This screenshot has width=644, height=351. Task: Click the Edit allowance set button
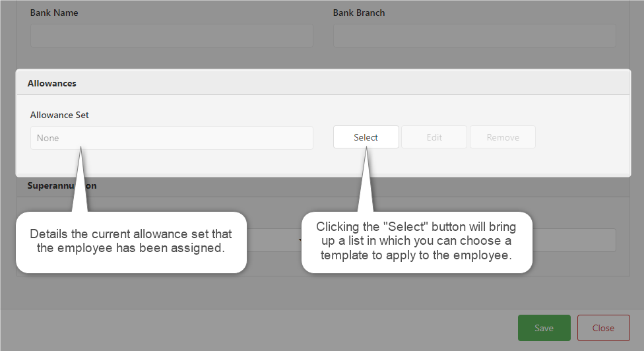434,137
